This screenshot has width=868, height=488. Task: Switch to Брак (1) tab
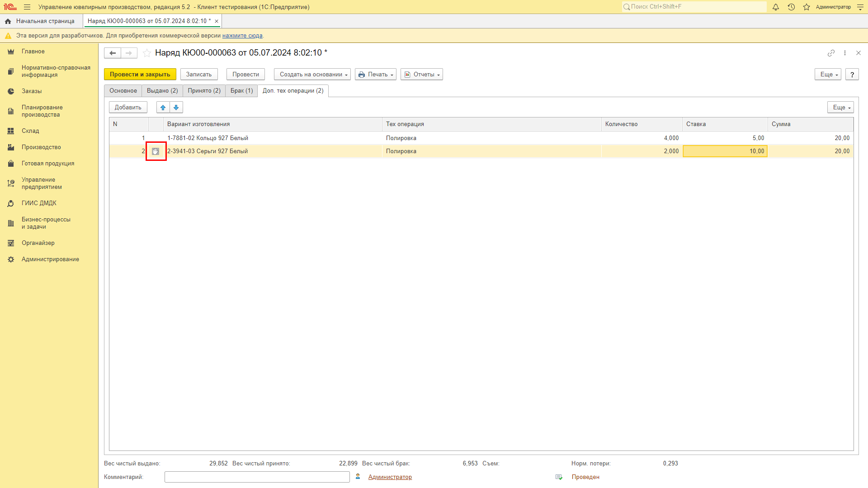(241, 91)
